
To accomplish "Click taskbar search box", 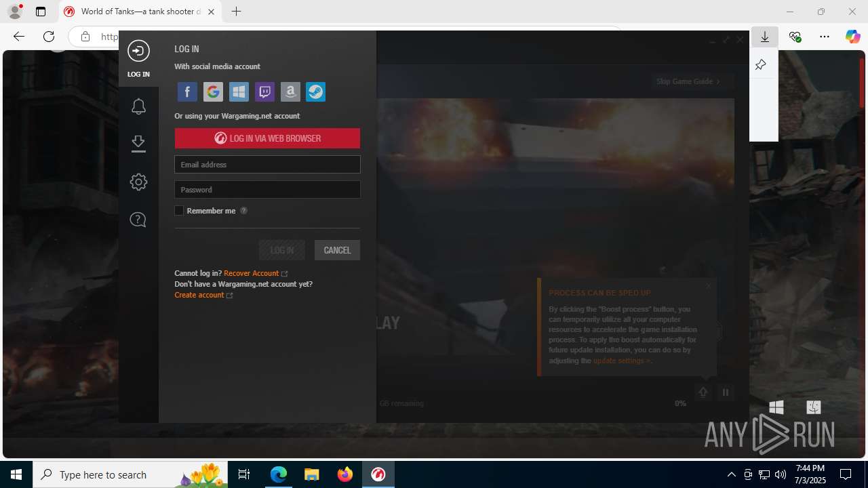I will 132,474.
